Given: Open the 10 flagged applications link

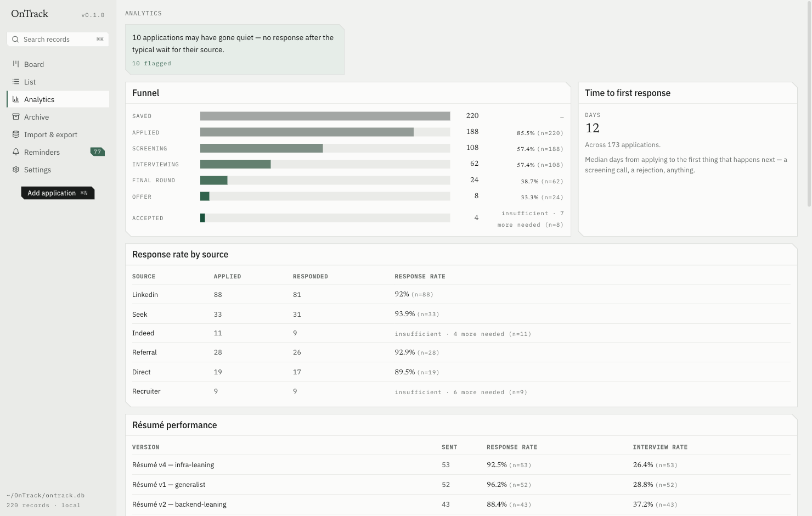Looking at the screenshot, I should pos(151,64).
